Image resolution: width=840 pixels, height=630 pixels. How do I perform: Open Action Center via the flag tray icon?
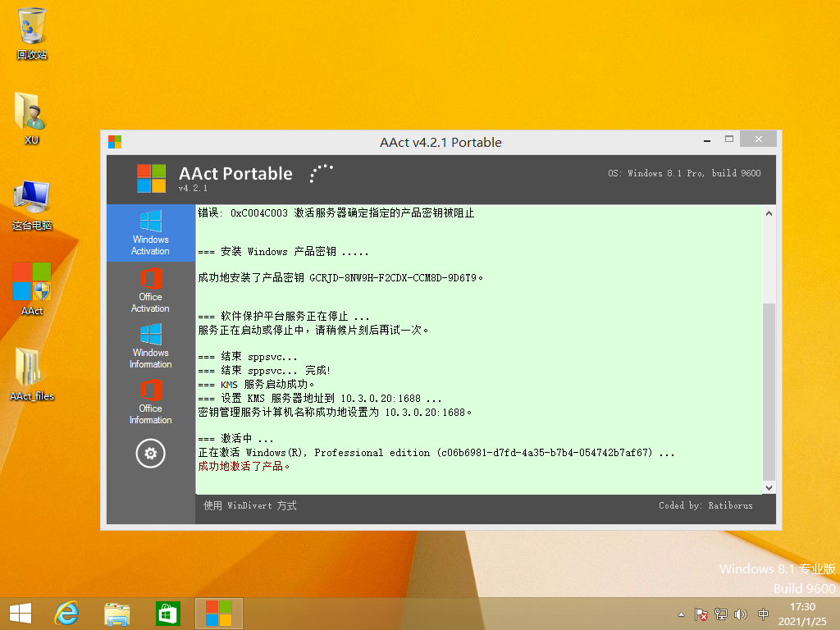pyautogui.click(x=700, y=613)
